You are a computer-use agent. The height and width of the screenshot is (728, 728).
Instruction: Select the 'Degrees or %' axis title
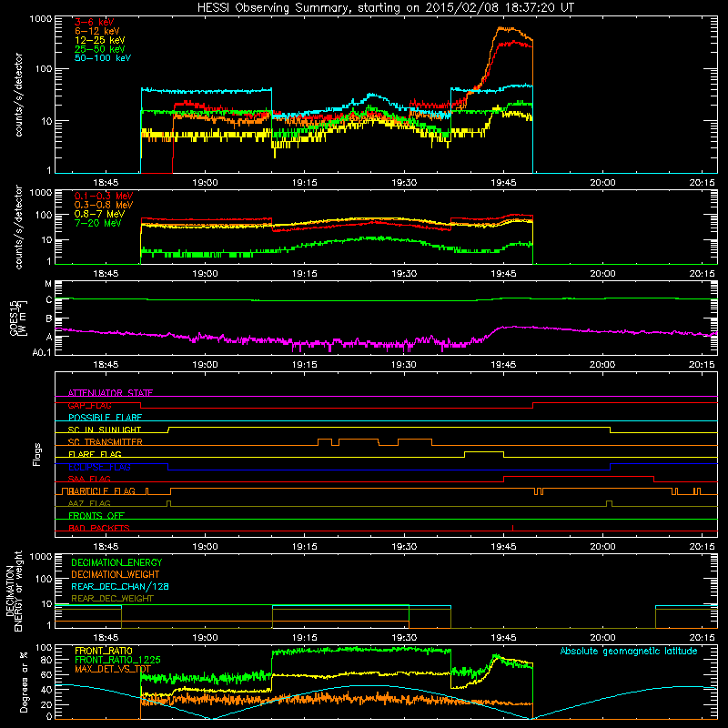click(24, 682)
